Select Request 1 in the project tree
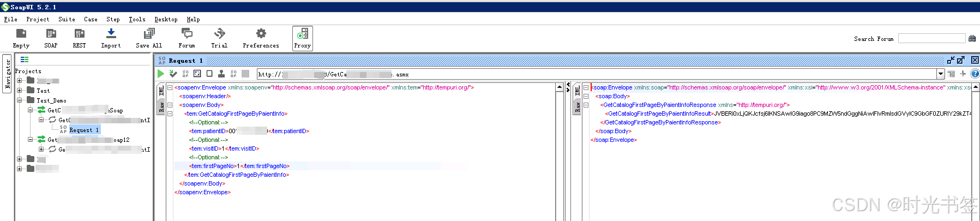This screenshot has height=221, width=980. pos(84,130)
